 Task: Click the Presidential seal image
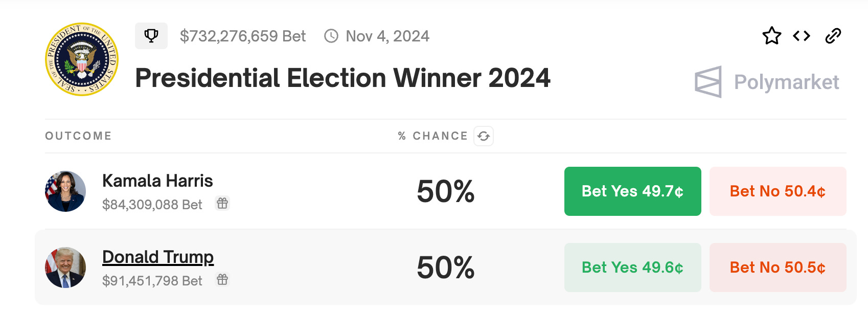[x=82, y=59]
